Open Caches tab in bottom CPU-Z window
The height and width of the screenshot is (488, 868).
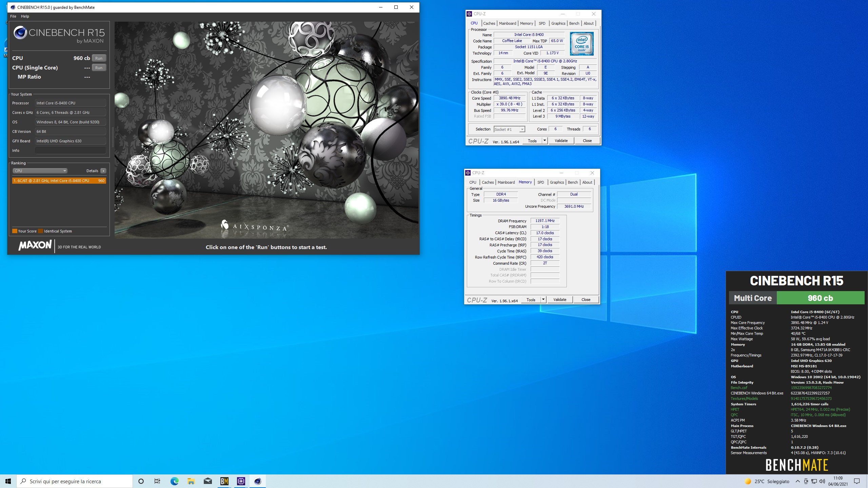tap(488, 182)
